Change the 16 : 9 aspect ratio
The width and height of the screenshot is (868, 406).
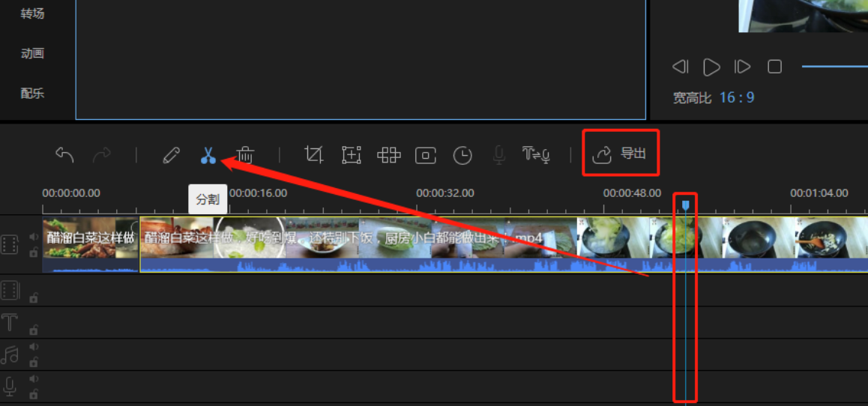pos(737,98)
